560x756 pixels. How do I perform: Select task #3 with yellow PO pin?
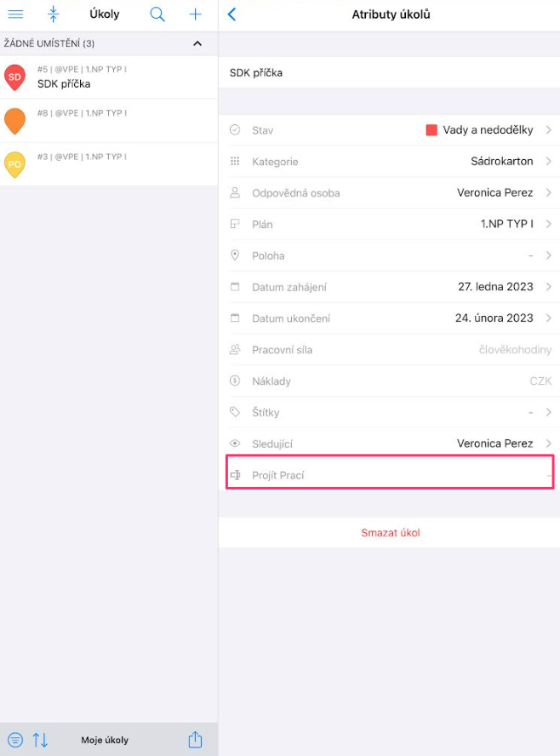(109, 164)
